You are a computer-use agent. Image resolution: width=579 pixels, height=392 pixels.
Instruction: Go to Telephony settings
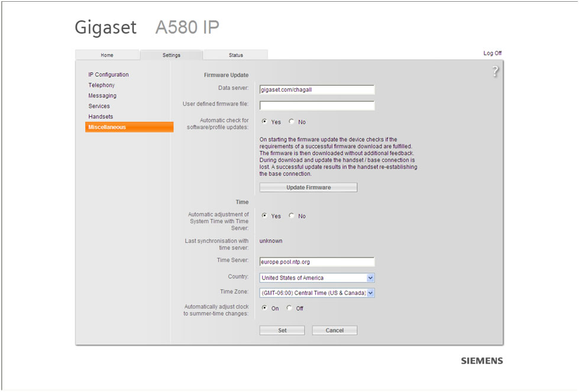102,85
